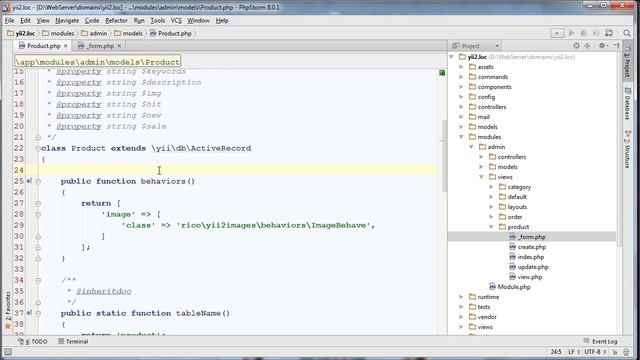640x360 pixels.
Task: Open the Favorites side tool window tab
Action: pyautogui.click(x=7, y=310)
